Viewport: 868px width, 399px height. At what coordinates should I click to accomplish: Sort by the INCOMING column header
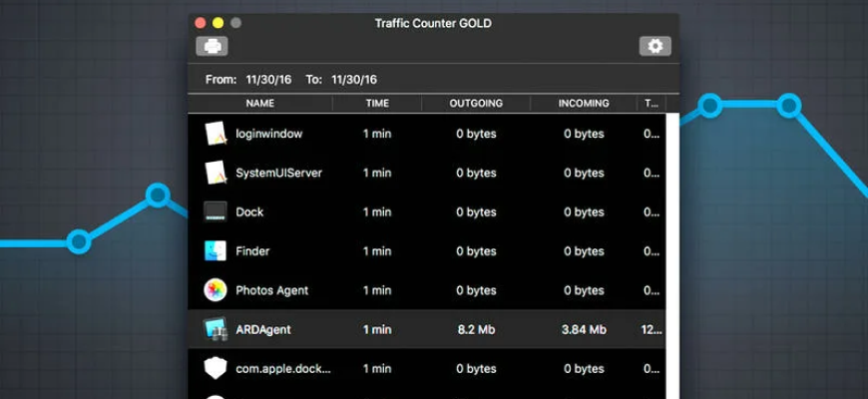click(584, 103)
